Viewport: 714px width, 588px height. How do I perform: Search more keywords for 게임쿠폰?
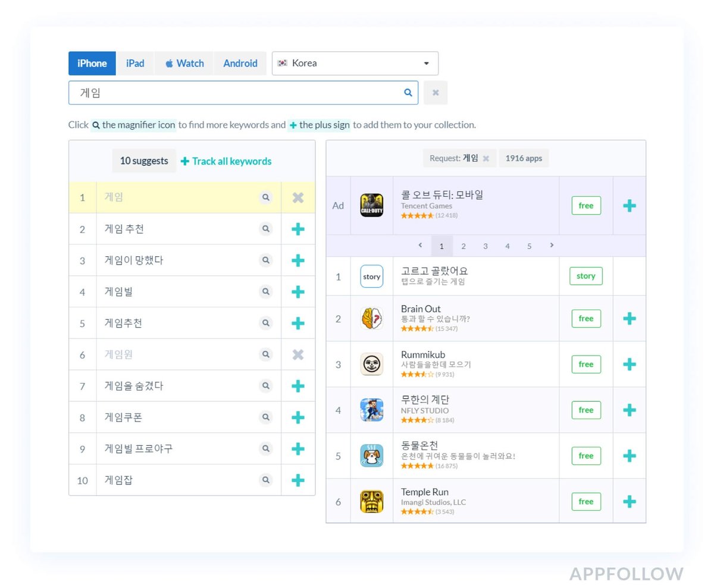point(266,417)
